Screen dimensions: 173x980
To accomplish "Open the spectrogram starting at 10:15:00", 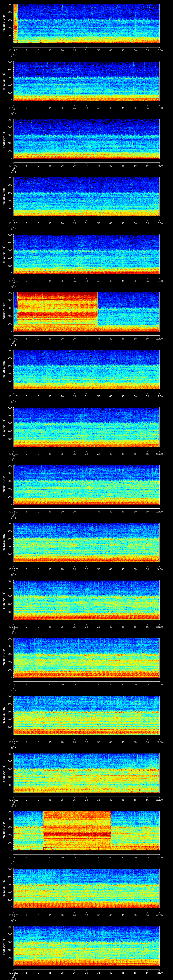I will [x=86, y=81].
